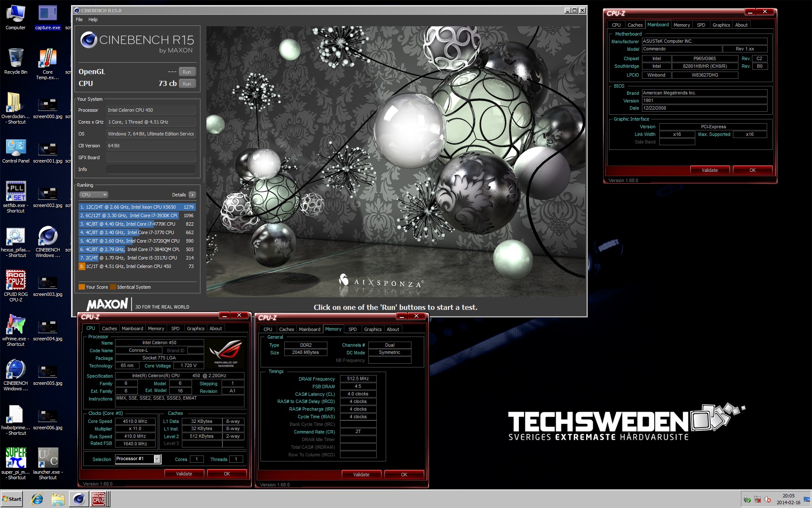The width and height of the screenshot is (812, 508).
Task: Click the GFX Board field
Action: 151,157
